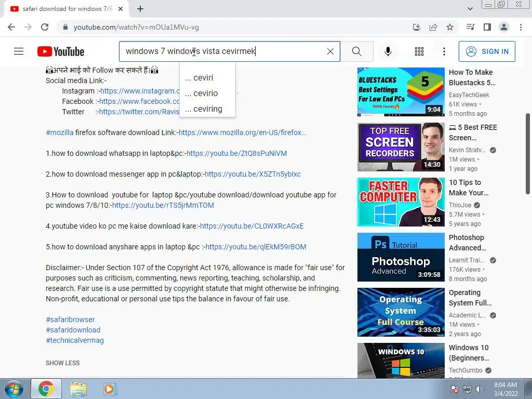
Task: Go back with the browser back arrow
Action: (x=11, y=27)
